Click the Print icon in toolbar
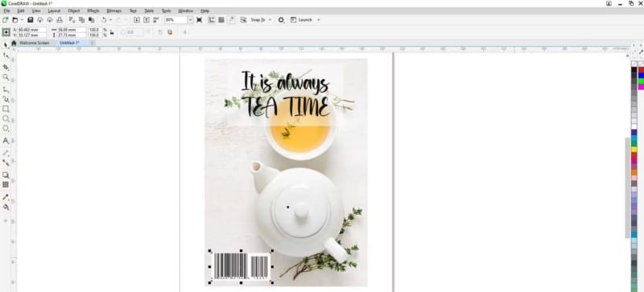Image resolution: width=644 pixels, height=292 pixels. coord(60,20)
